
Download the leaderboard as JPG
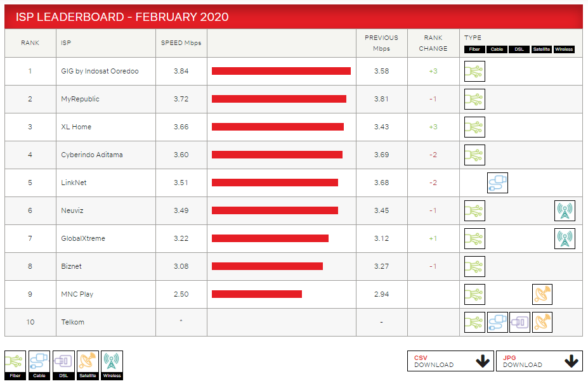[539, 361]
